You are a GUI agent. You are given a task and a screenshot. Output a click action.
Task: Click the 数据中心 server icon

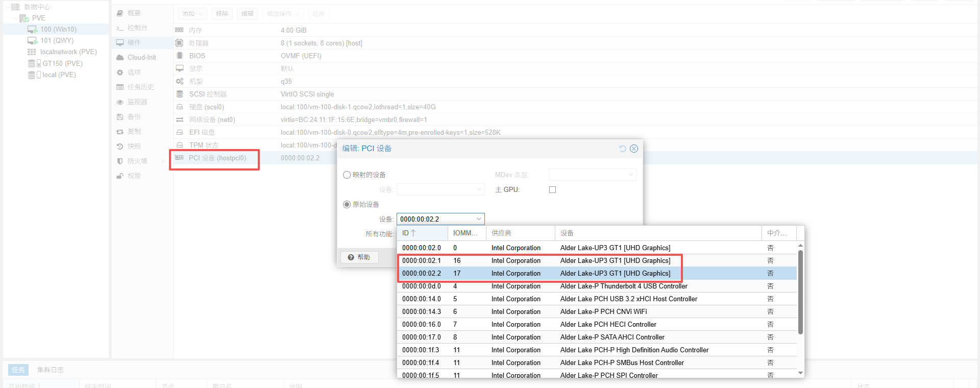(15, 7)
